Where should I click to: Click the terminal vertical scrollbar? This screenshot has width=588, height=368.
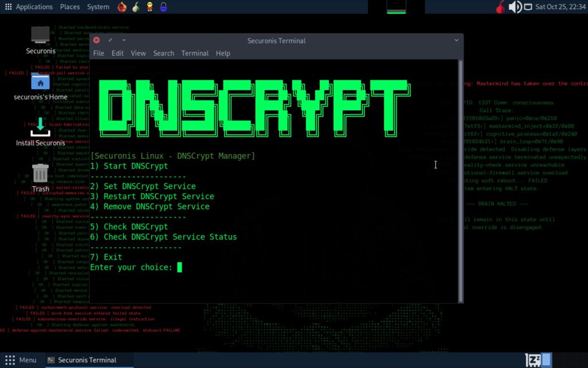point(460,181)
